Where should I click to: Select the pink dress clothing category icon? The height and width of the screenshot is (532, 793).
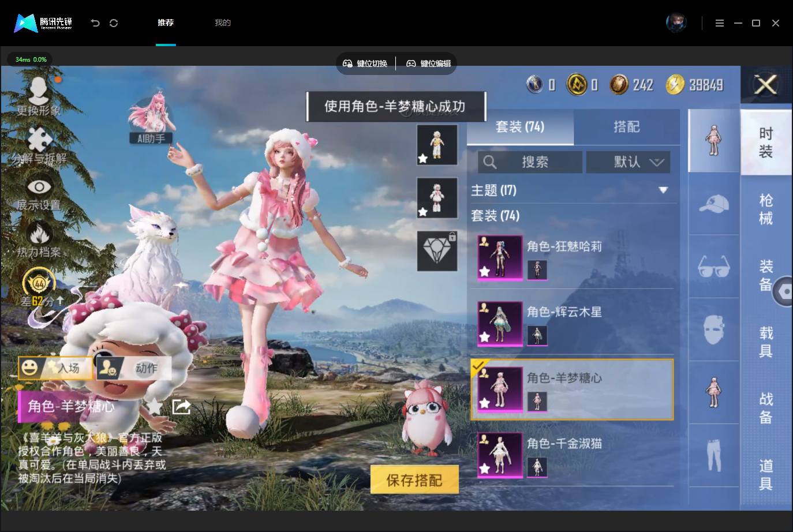coord(714,392)
